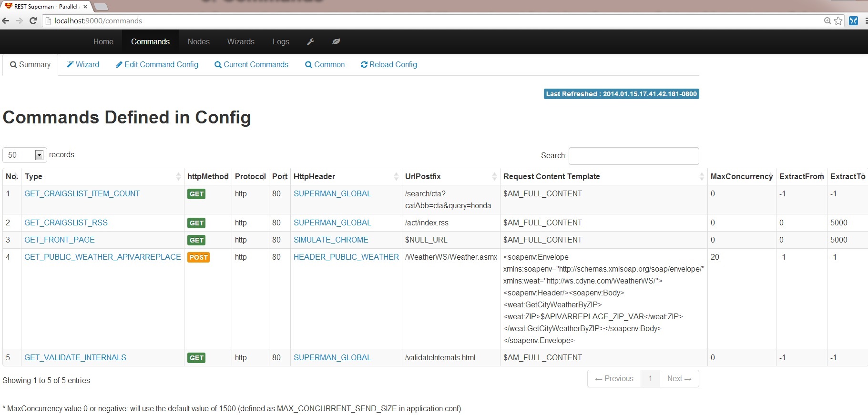Sort by Port column header

(280, 176)
